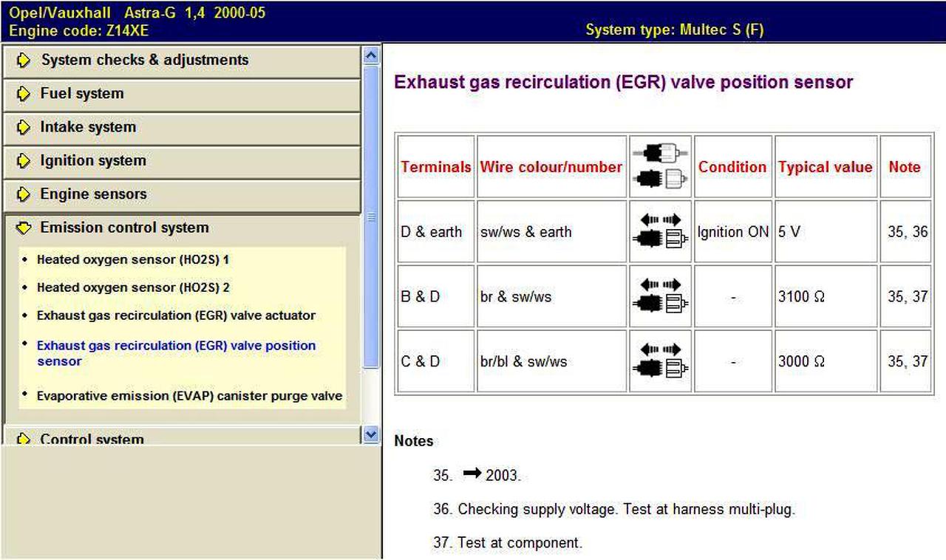Click sidebar scrollbar up arrow
This screenshot has width=946, height=560.
[371, 55]
